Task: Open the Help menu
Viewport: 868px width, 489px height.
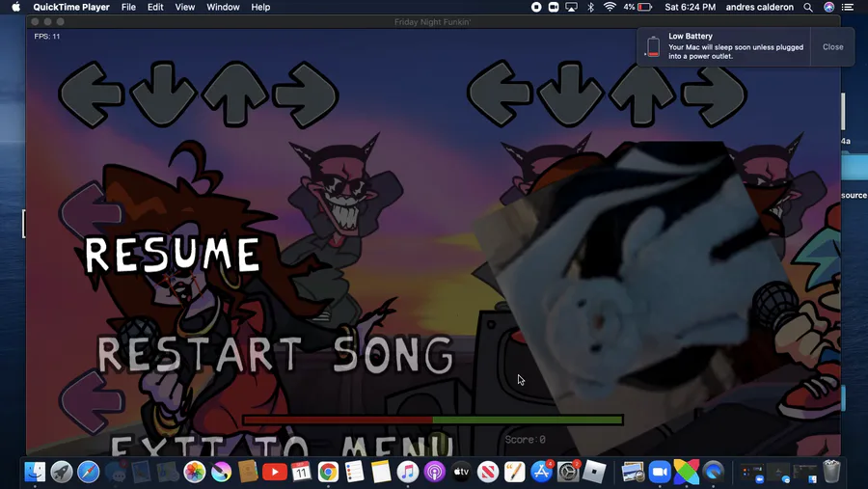Action: point(260,7)
